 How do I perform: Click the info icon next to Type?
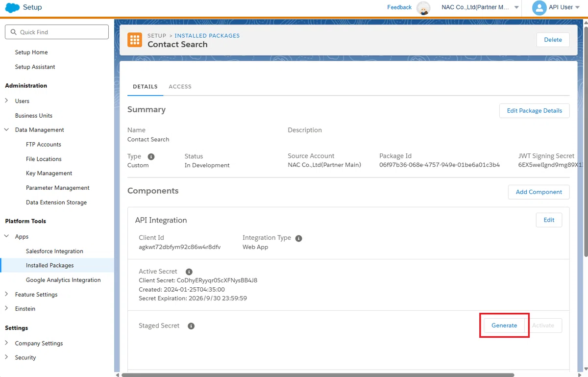tap(151, 156)
